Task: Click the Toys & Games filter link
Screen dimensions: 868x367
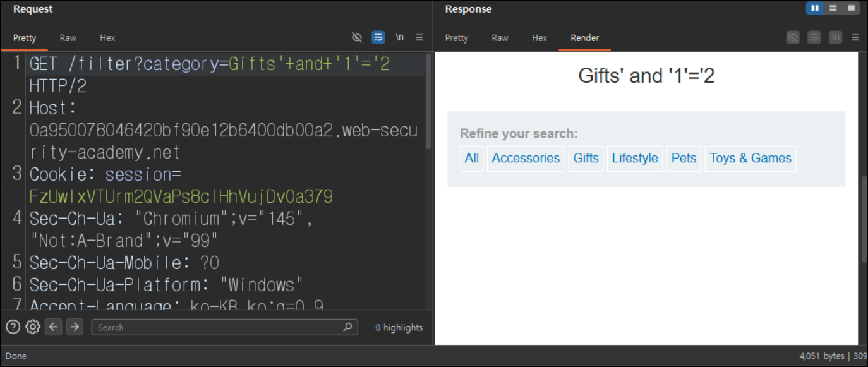Action: [x=750, y=159]
